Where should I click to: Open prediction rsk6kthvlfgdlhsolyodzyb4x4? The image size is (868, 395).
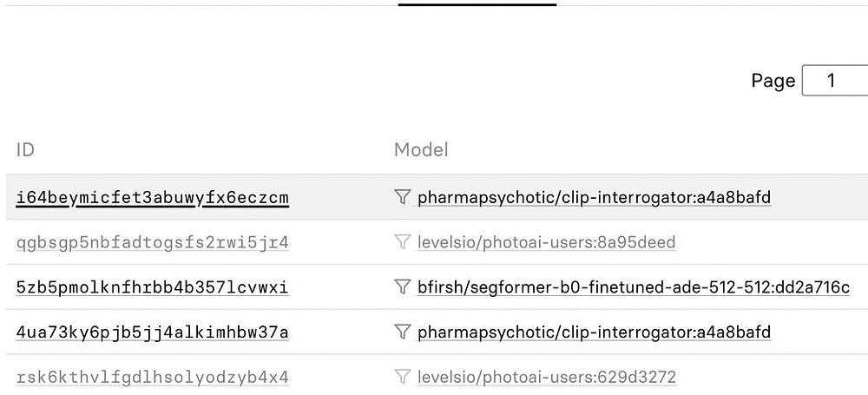pyautogui.click(x=152, y=378)
